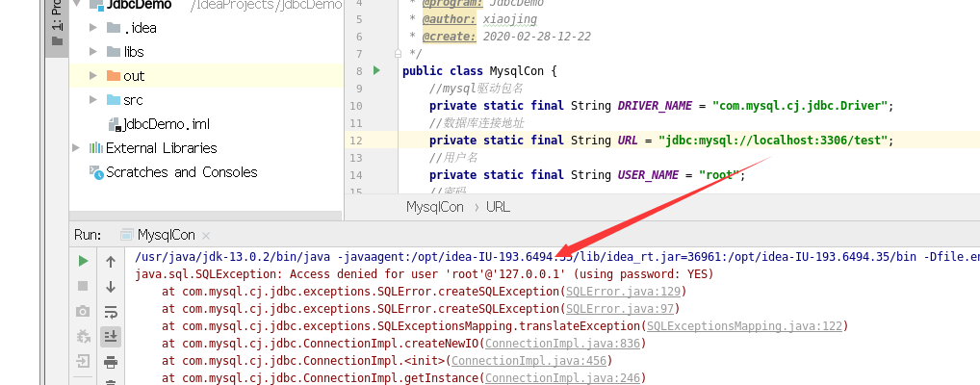Click the java.sql.SQLException Access denied message

[425, 273]
